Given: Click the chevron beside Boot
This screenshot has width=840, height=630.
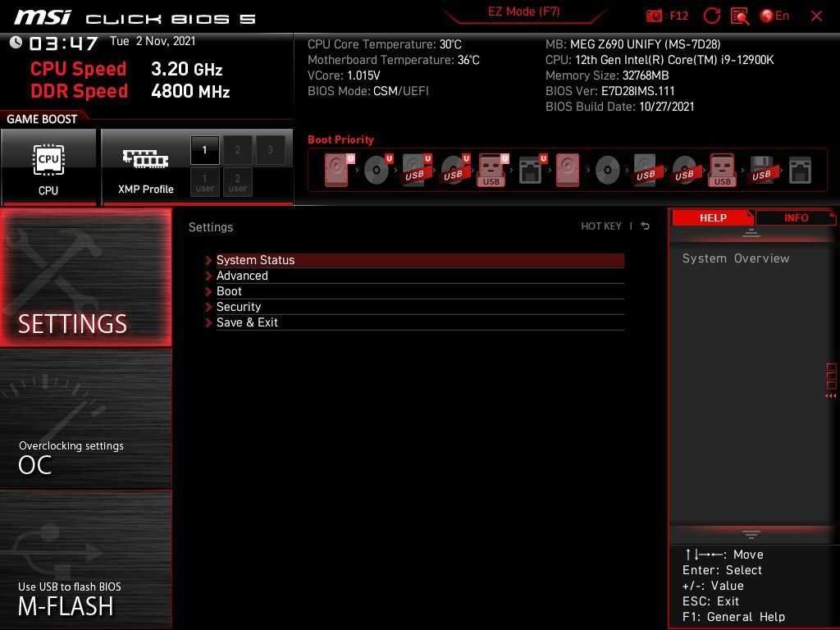Looking at the screenshot, I should click(x=208, y=291).
